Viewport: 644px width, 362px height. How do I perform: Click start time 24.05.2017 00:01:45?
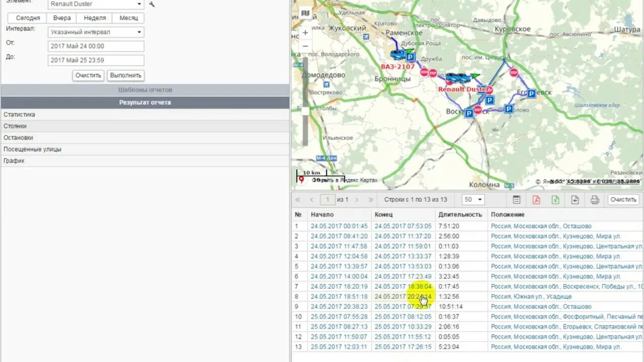[x=339, y=226]
